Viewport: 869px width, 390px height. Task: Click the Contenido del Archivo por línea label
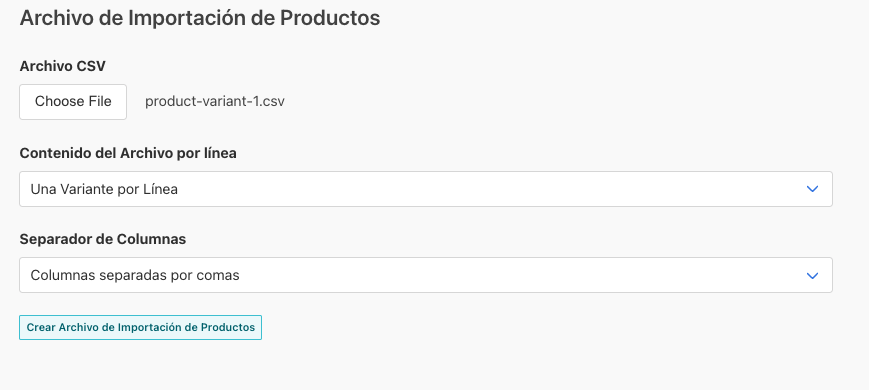point(128,153)
